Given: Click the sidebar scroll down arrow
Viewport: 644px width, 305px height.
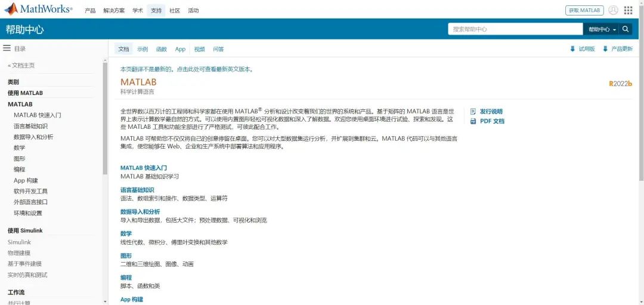Looking at the screenshot, I should pos(105,302).
